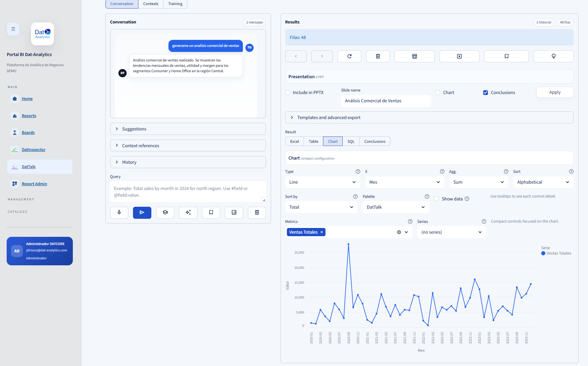Click the Home house icon

click(15, 99)
